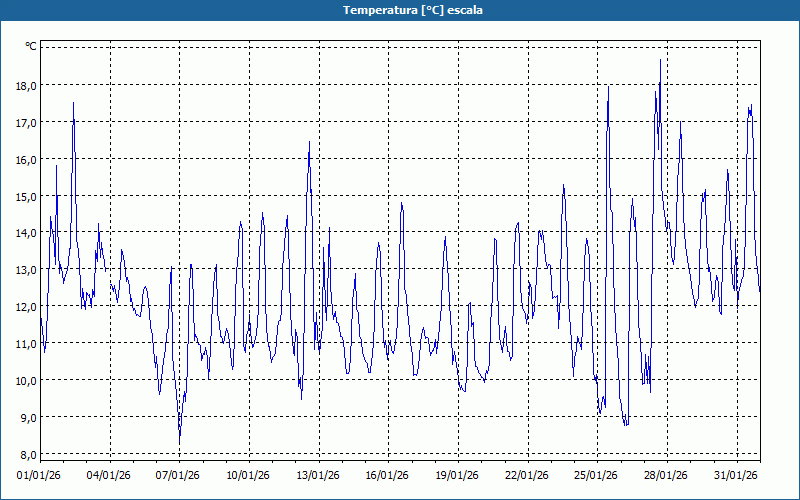Click the 04/01/26 date axis label
Image resolution: width=800 pixels, height=500 pixels.
click(109, 476)
